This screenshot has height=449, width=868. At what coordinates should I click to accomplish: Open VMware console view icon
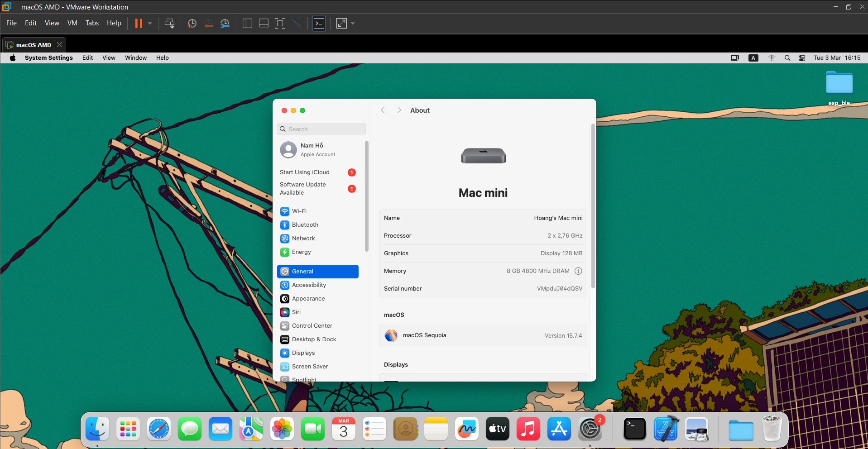pos(319,24)
